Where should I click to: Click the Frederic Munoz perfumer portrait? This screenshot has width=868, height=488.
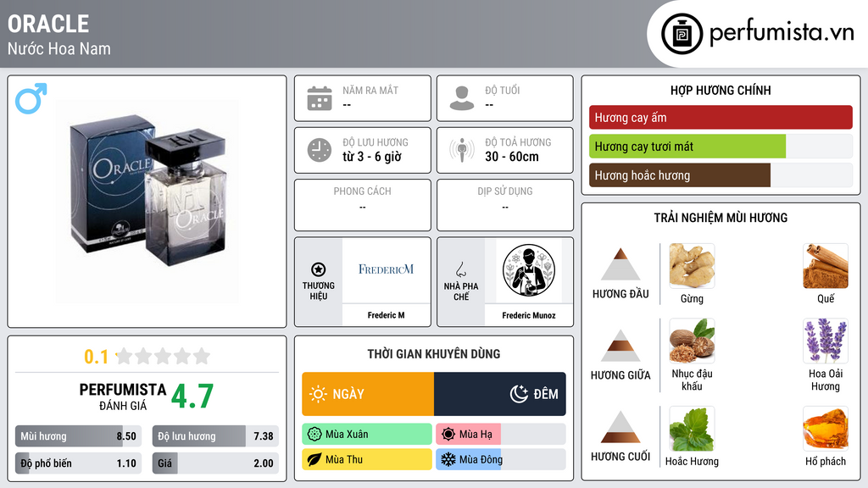tap(529, 270)
